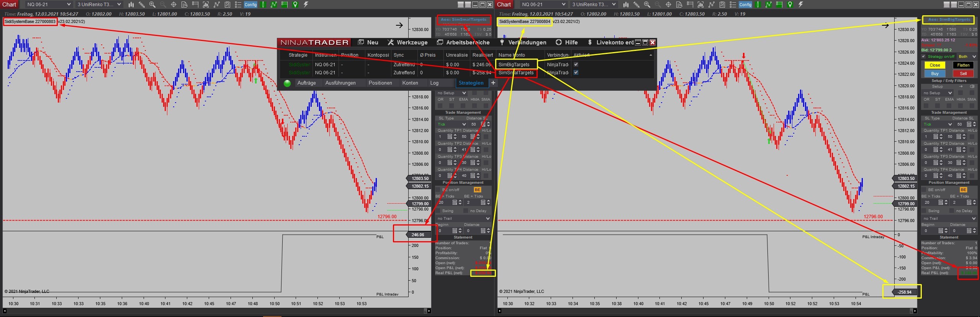Enable BE on/off checkbox in left panel
980x317 pixels.
click(x=438, y=190)
